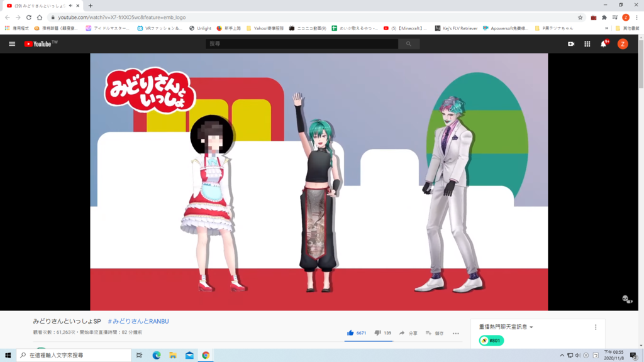This screenshot has width=644, height=362.
Task: Open File Explorer from the taskbar
Action: click(173, 356)
